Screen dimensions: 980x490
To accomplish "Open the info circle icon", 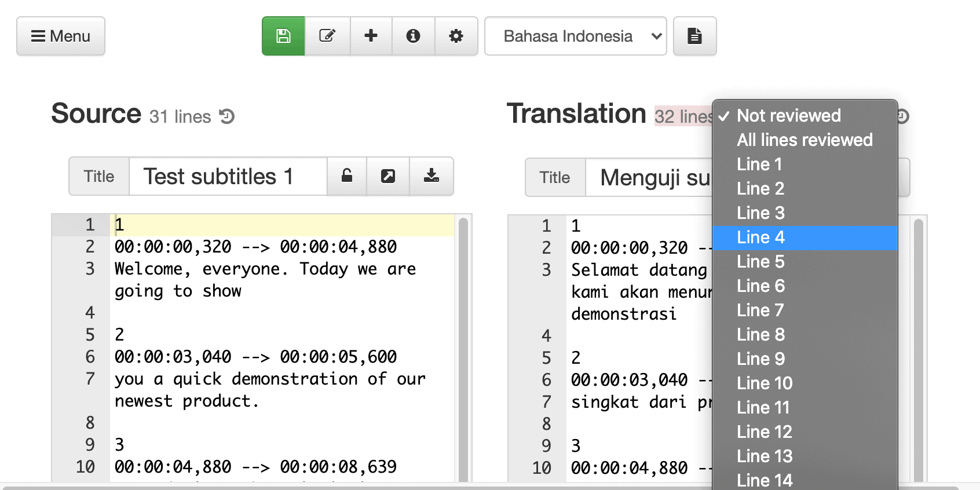I will click(x=413, y=36).
